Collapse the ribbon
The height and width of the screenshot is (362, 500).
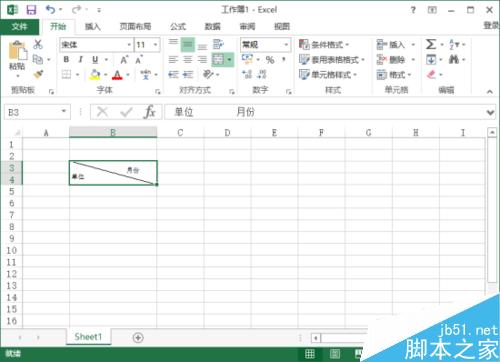pyautogui.click(x=489, y=91)
